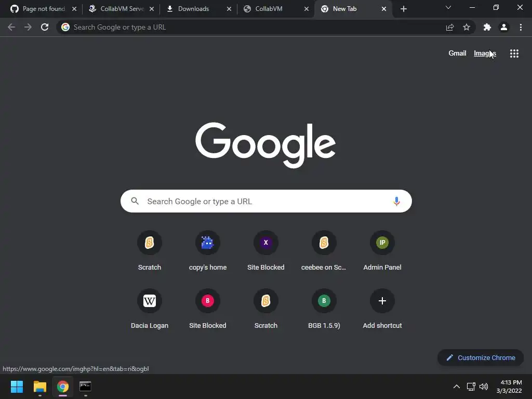The image size is (532, 399).
Task: Open the volume speaker tray icon
Action: point(484,387)
